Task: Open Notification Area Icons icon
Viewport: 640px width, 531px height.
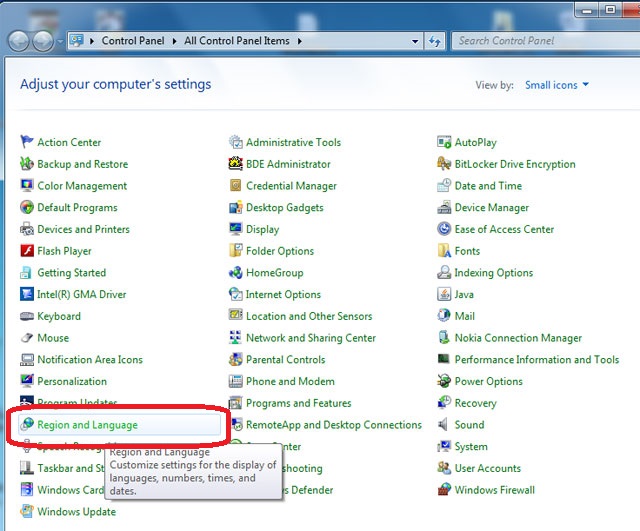Action: (x=27, y=359)
